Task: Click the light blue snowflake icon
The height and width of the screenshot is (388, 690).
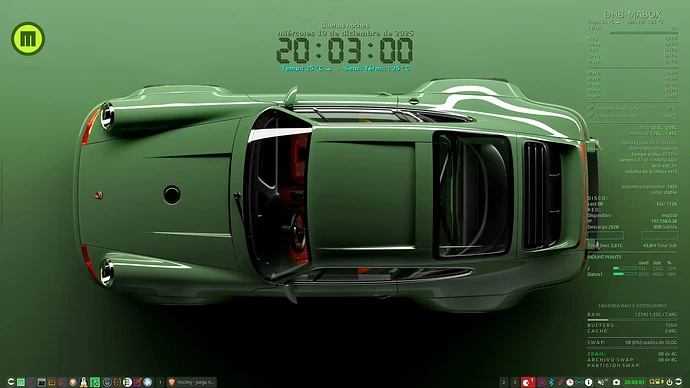Action: 147,382
